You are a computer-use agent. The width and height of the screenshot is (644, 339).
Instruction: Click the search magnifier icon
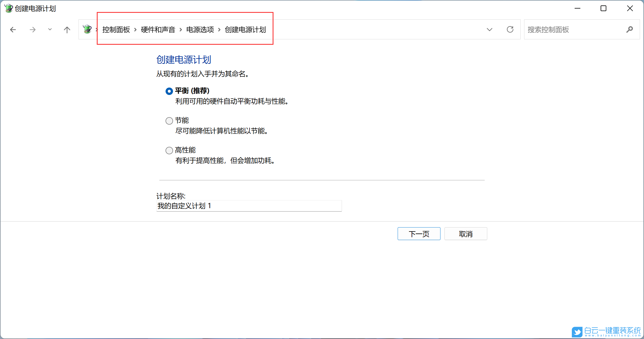click(x=630, y=29)
